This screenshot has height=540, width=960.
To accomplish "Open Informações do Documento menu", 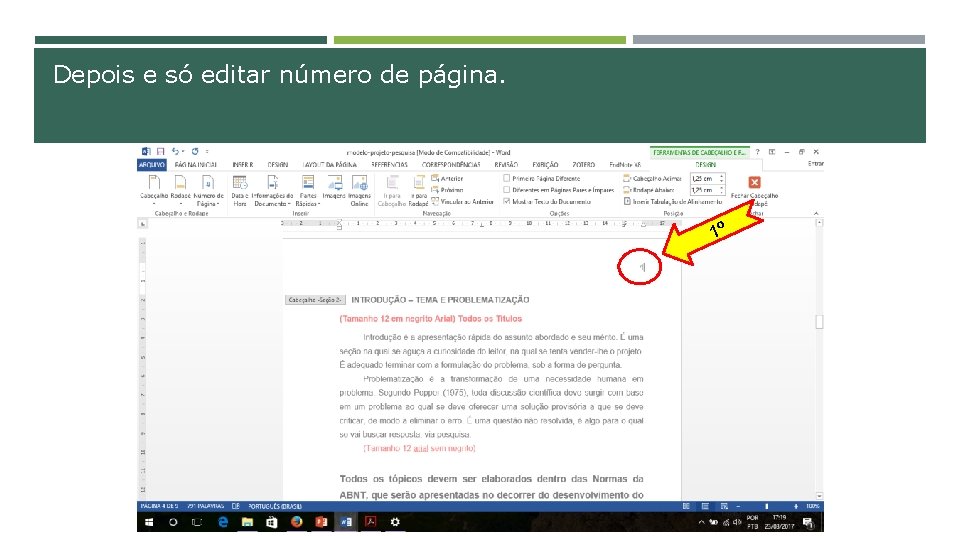I will coord(272,190).
